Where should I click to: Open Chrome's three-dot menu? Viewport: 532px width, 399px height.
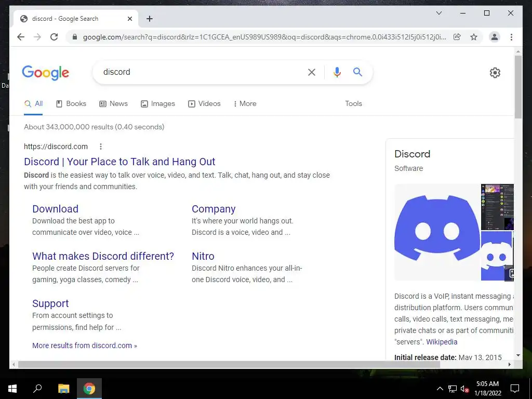pyautogui.click(x=511, y=37)
